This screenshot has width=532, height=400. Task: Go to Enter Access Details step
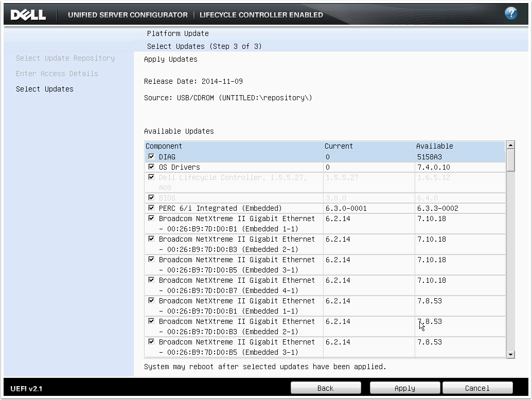[x=57, y=74]
